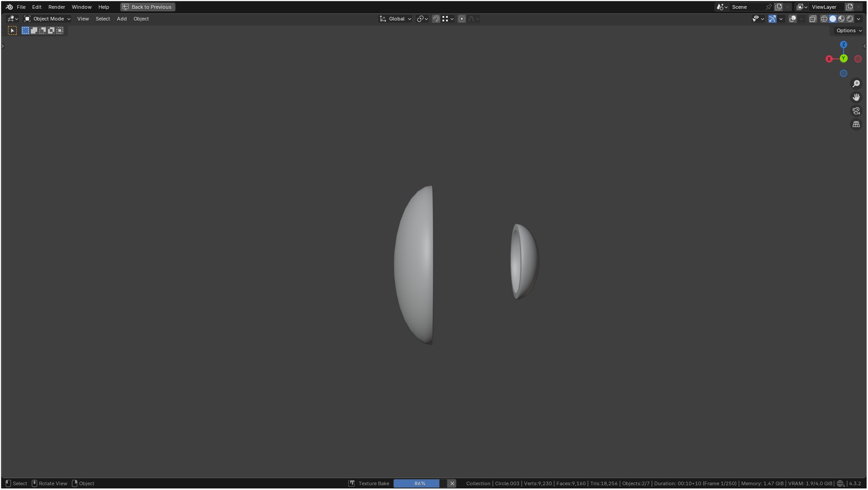This screenshot has width=868, height=490.
Task: Toggle viewport gizmos display
Action: [x=772, y=19]
